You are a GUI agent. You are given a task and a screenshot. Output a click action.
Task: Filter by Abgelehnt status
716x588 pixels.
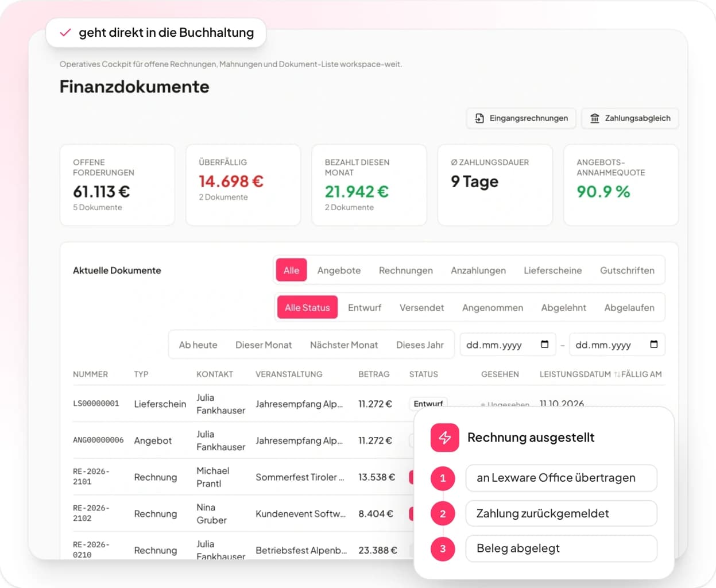pos(564,308)
